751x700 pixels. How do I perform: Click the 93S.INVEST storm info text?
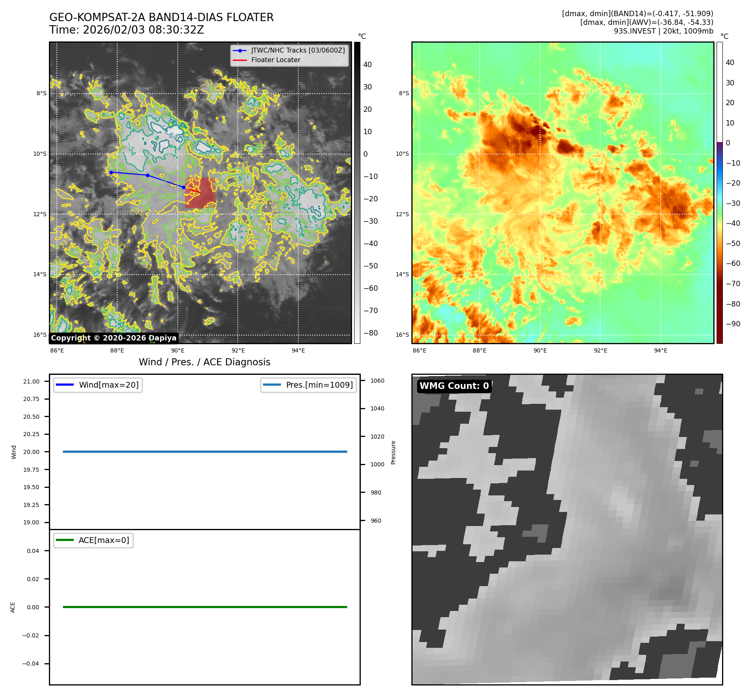click(663, 31)
